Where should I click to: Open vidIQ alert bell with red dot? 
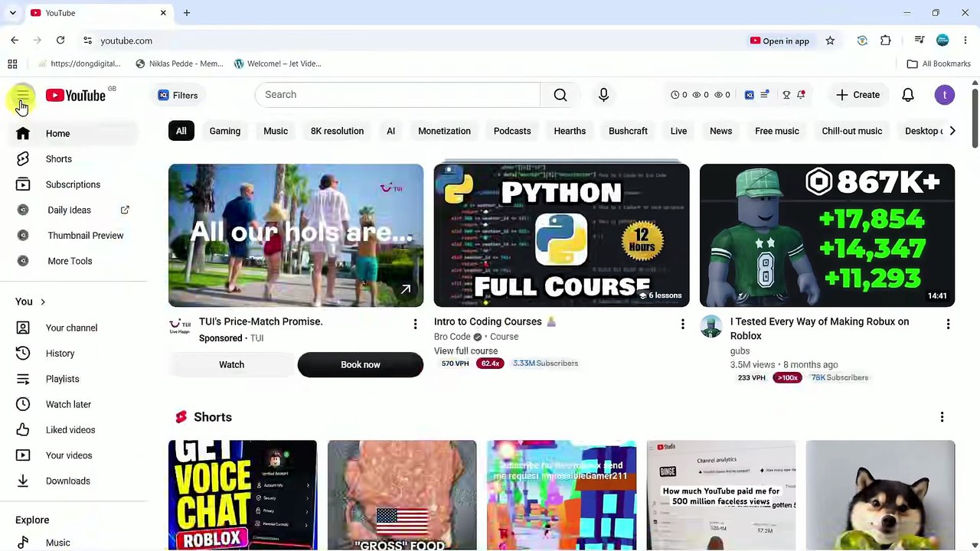pos(801,95)
